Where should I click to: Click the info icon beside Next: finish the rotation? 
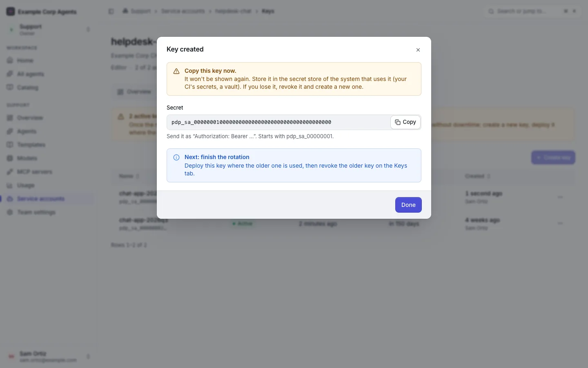(x=176, y=157)
